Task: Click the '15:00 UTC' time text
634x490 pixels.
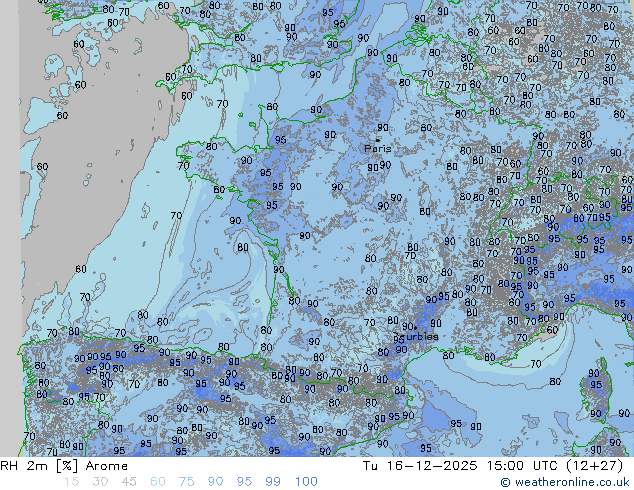Action: 522,466
